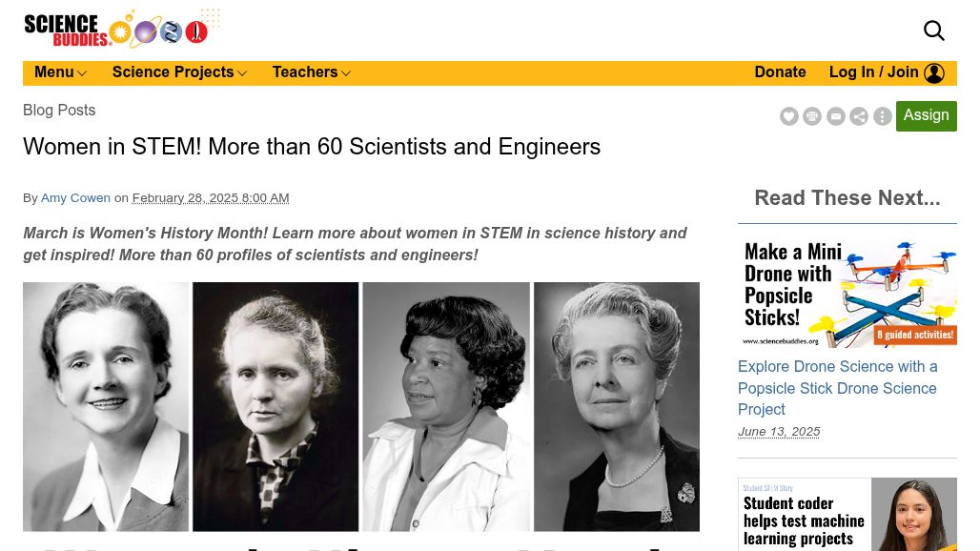Image resolution: width=980 pixels, height=551 pixels.
Task: Go to the Blog Posts breadcrumb
Action: pyautogui.click(x=59, y=111)
